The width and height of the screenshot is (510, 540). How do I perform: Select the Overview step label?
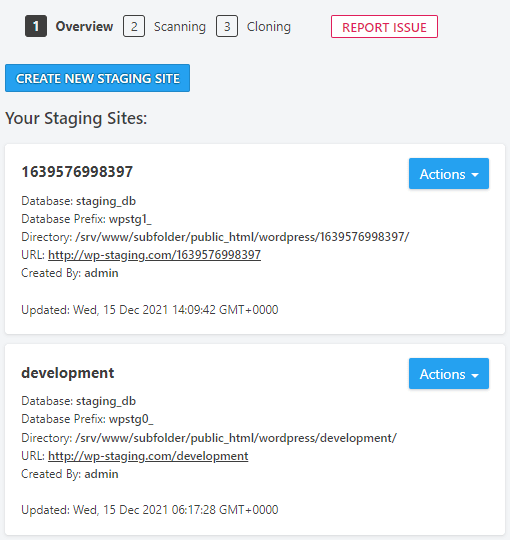click(84, 27)
